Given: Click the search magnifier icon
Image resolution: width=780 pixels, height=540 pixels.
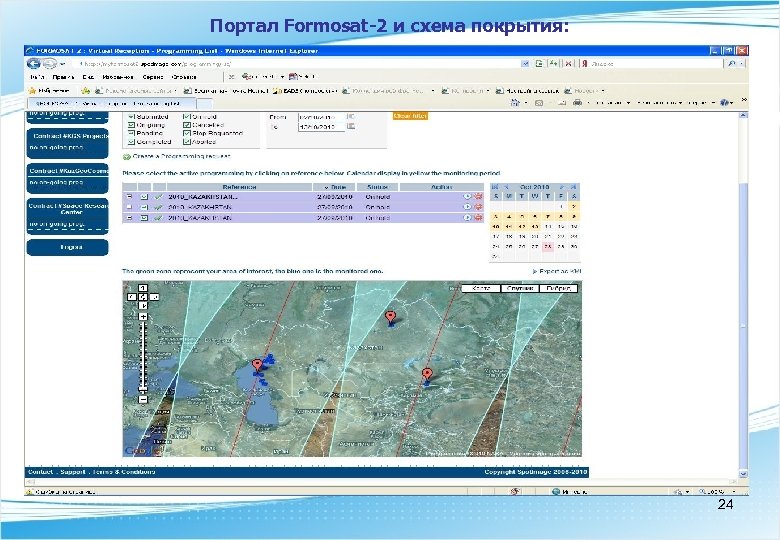Looking at the screenshot, I should (x=732, y=64).
